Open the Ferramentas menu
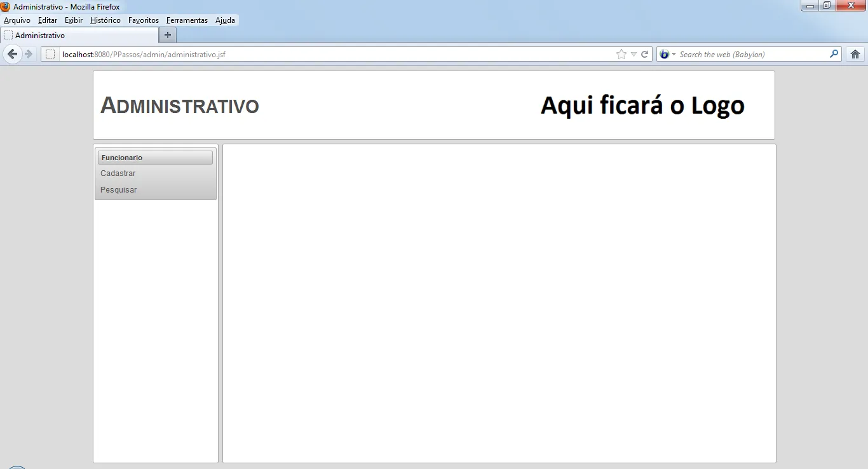The image size is (868, 469). pyautogui.click(x=187, y=20)
